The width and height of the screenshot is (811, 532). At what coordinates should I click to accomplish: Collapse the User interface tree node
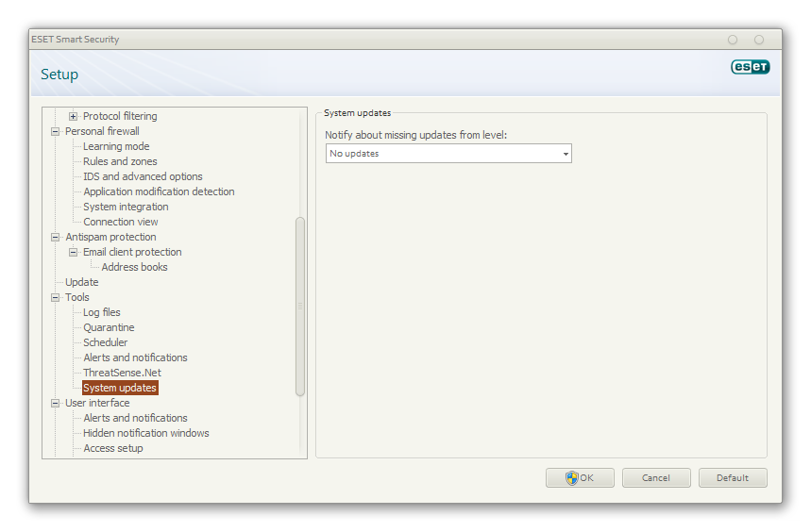[55, 403]
